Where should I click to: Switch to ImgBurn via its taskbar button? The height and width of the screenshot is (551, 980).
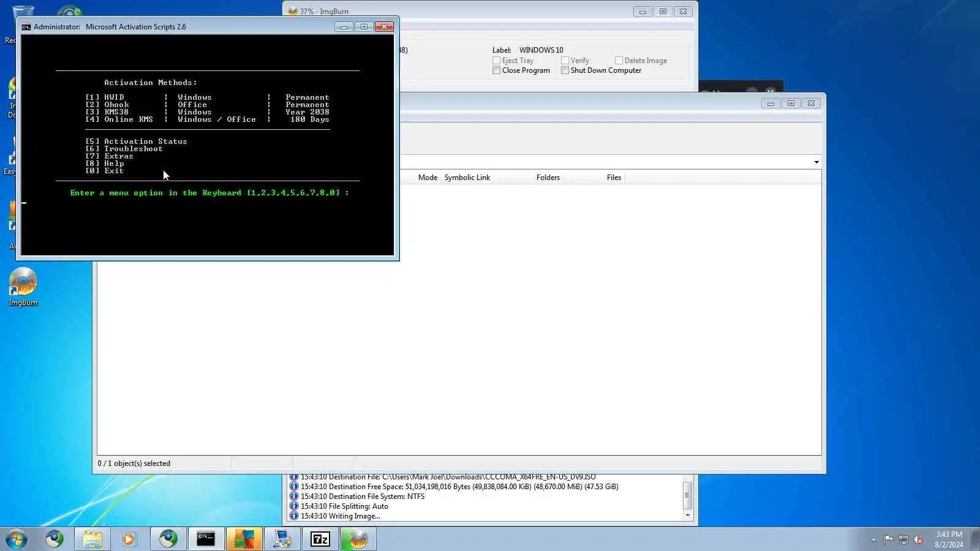[x=358, y=539]
